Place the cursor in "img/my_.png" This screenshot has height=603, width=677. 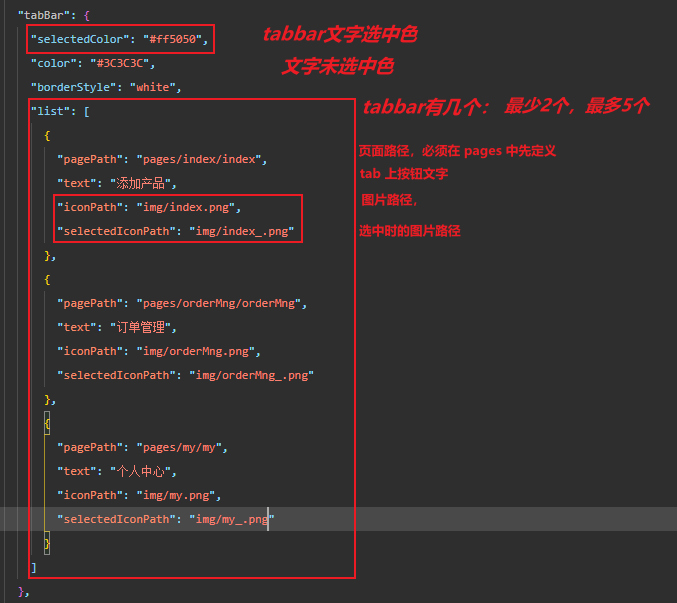232,519
